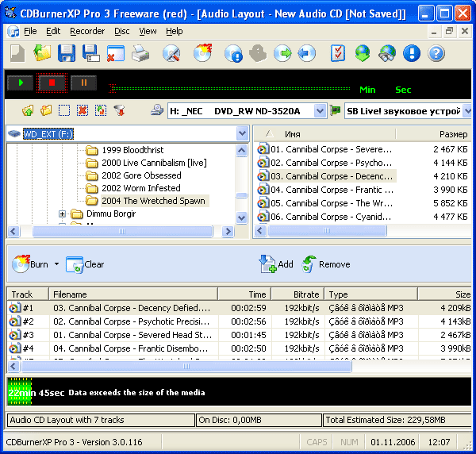This screenshot has width=476, height=454.
Task: Sort file list by Имя column header
Action: pos(324,134)
